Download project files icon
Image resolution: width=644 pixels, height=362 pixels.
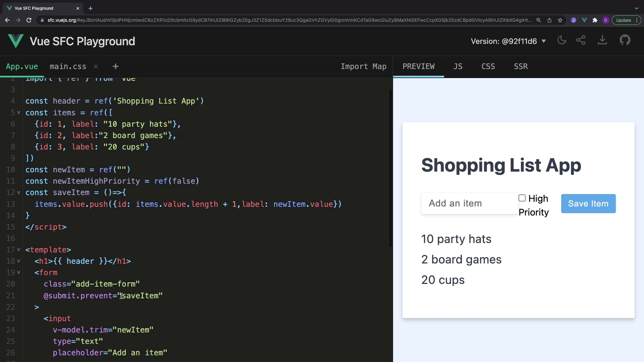(602, 41)
